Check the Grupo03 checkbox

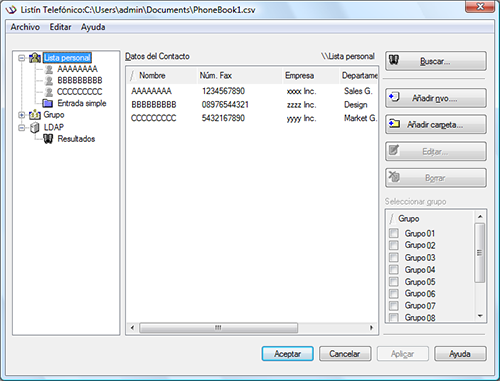(x=394, y=257)
